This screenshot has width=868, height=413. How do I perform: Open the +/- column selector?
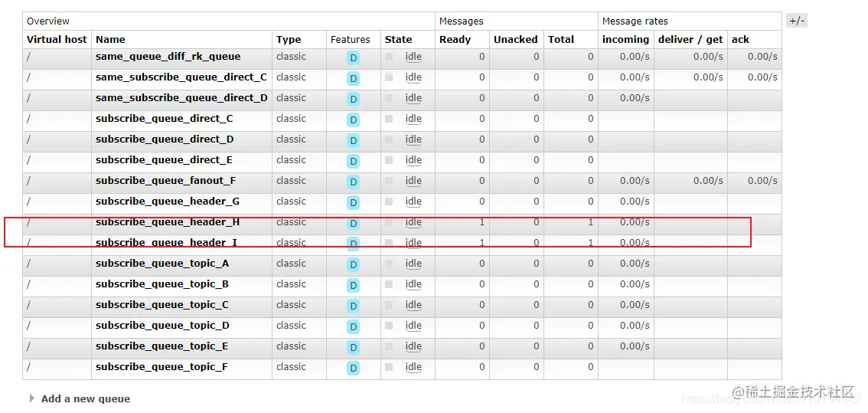pyautogui.click(x=797, y=21)
